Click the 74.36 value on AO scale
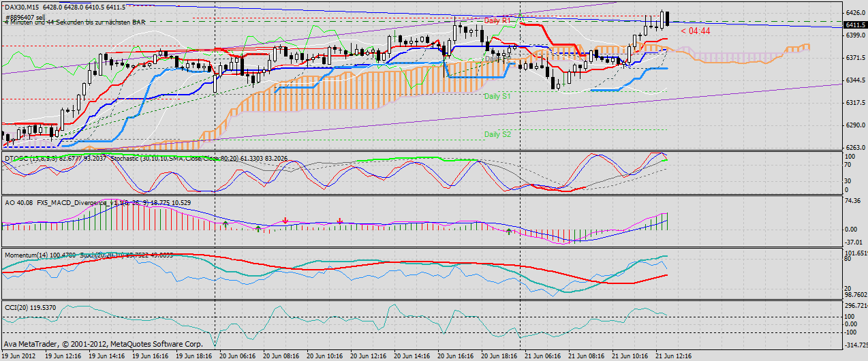Screen dimensions: 868x361 click(x=854, y=202)
